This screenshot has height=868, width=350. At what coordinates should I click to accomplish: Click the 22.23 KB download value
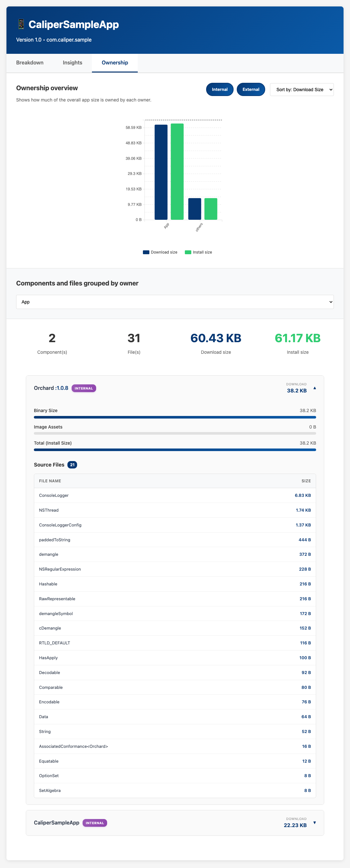(x=295, y=825)
